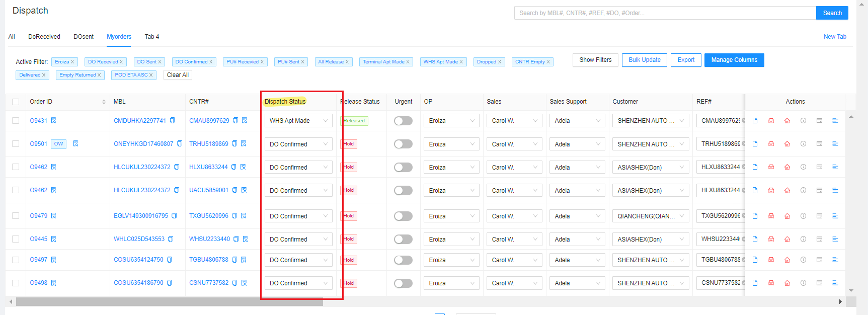Viewport: 868px width, 315px height.
Task: Open the Tab 4 tab
Action: 151,37
